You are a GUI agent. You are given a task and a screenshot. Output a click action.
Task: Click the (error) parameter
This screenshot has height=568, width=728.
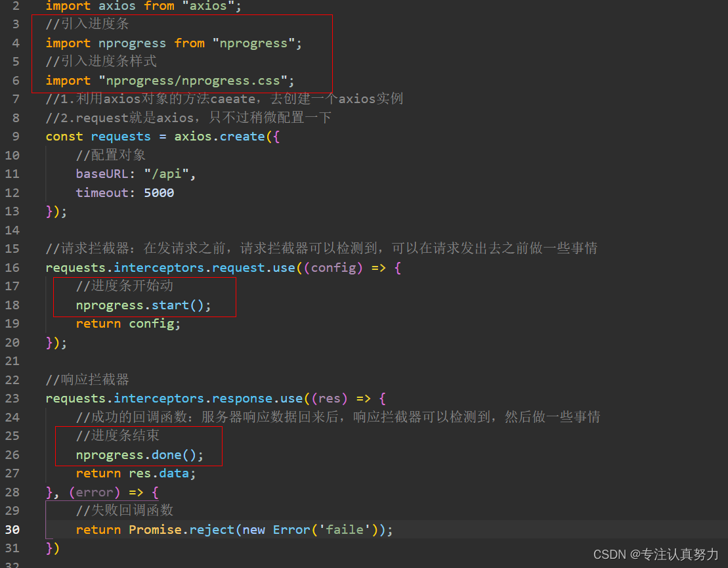pos(95,492)
